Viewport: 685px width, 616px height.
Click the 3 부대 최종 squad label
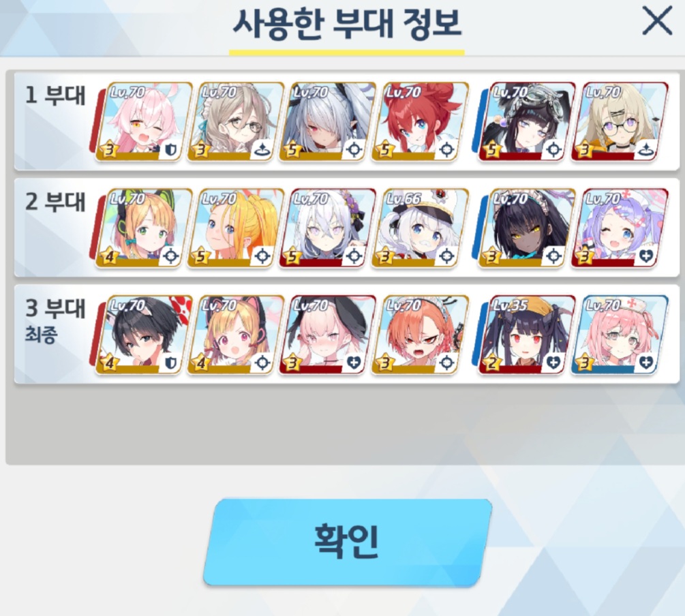pos(55,320)
